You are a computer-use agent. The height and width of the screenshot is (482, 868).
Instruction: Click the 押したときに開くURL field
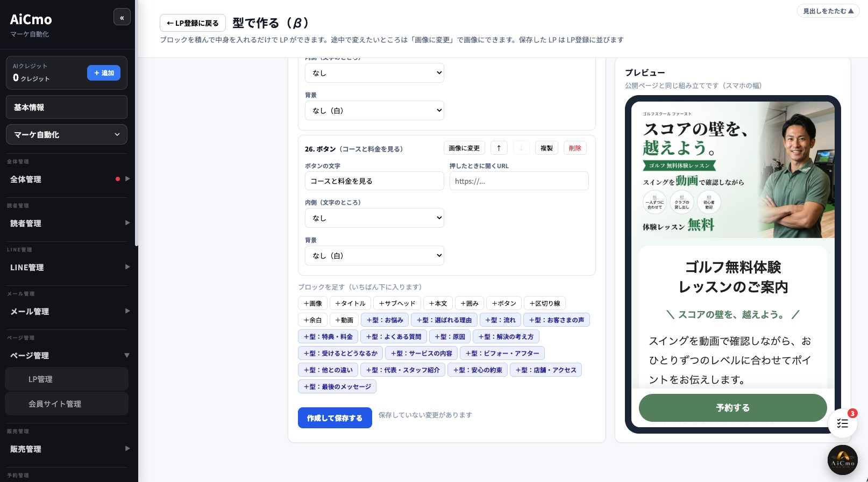click(x=519, y=181)
